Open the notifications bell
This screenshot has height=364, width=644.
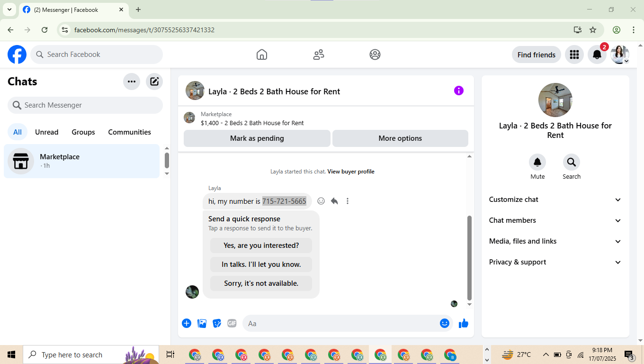(x=597, y=55)
